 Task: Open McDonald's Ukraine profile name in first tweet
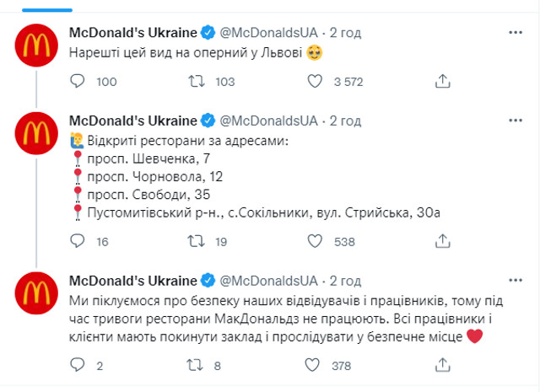[132, 33]
